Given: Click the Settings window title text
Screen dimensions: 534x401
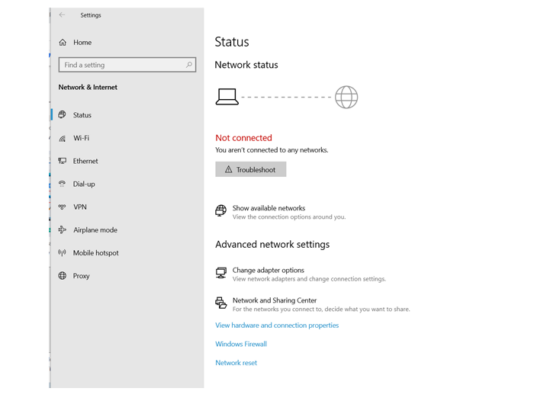Looking at the screenshot, I should pyautogui.click(x=91, y=15).
